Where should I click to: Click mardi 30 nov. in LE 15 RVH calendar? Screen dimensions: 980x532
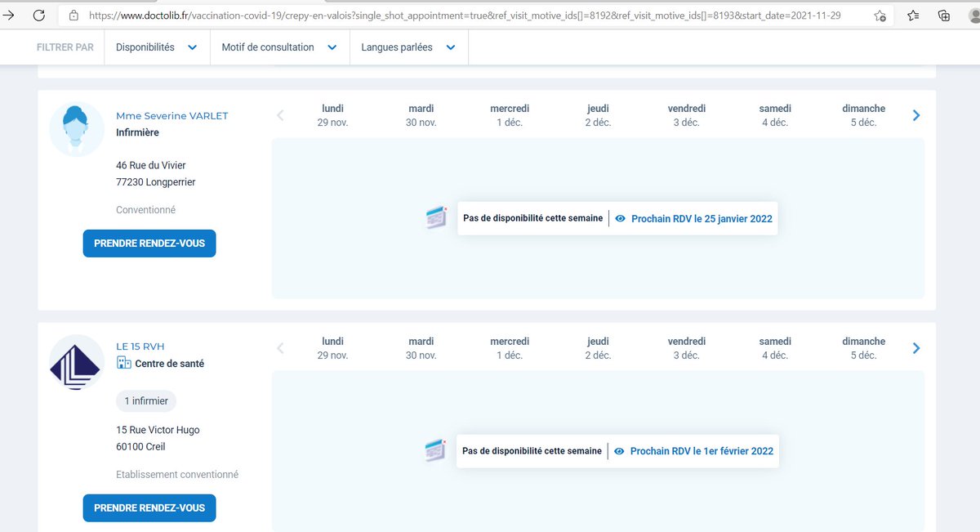(x=421, y=348)
